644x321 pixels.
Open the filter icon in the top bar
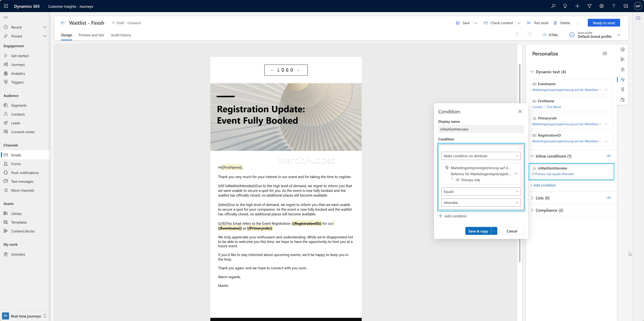pos(589,6)
